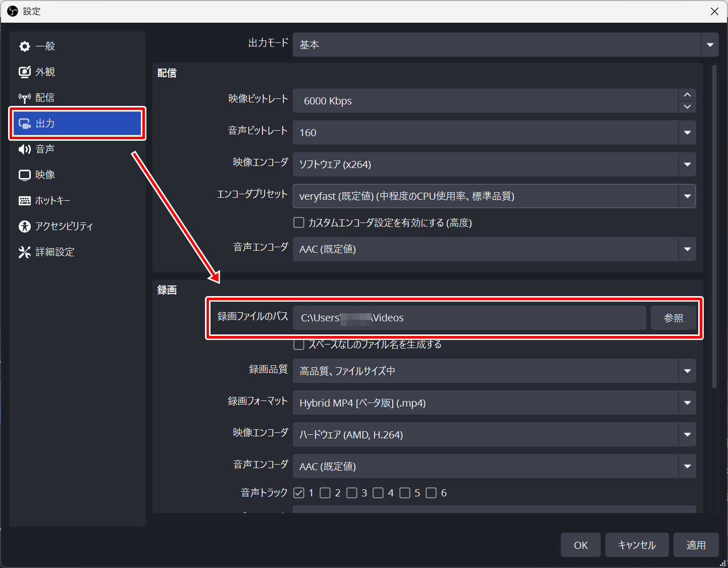Image resolution: width=728 pixels, height=568 pixels.
Task: Click the recording file path field
Action: coord(469,318)
